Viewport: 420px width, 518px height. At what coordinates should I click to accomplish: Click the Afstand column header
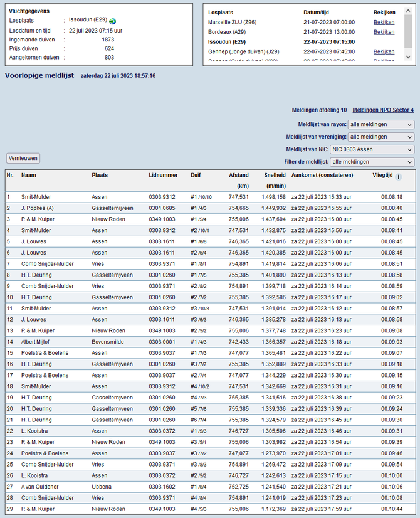[239, 175]
